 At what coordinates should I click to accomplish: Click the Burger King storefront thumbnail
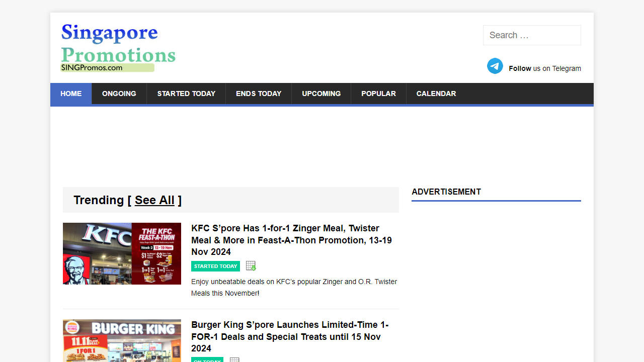122,340
